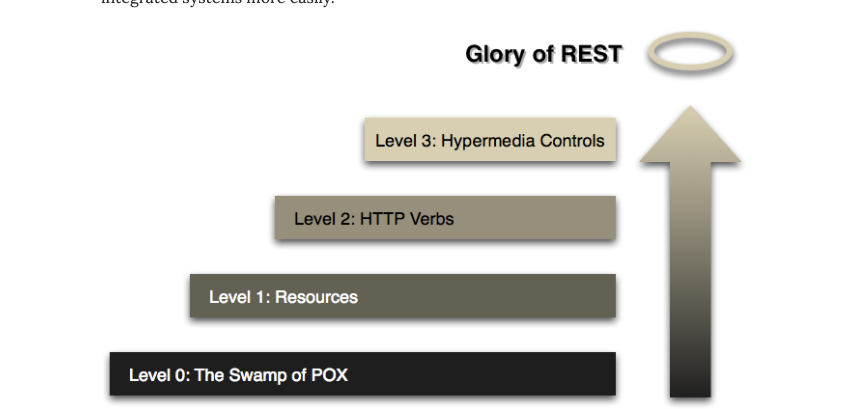Select the black Level 0 bar

point(362,374)
